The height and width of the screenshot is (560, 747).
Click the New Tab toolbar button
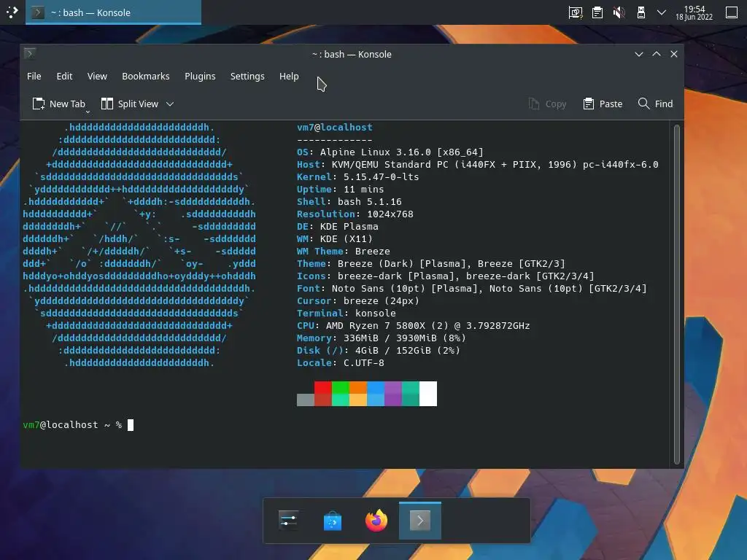[58, 104]
